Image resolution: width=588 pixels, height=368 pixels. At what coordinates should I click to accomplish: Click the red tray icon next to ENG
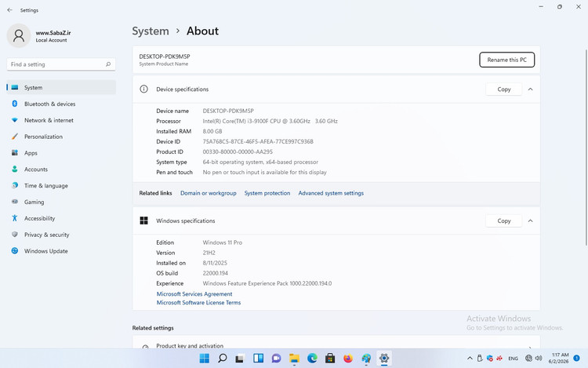click(x=499, y=359)
